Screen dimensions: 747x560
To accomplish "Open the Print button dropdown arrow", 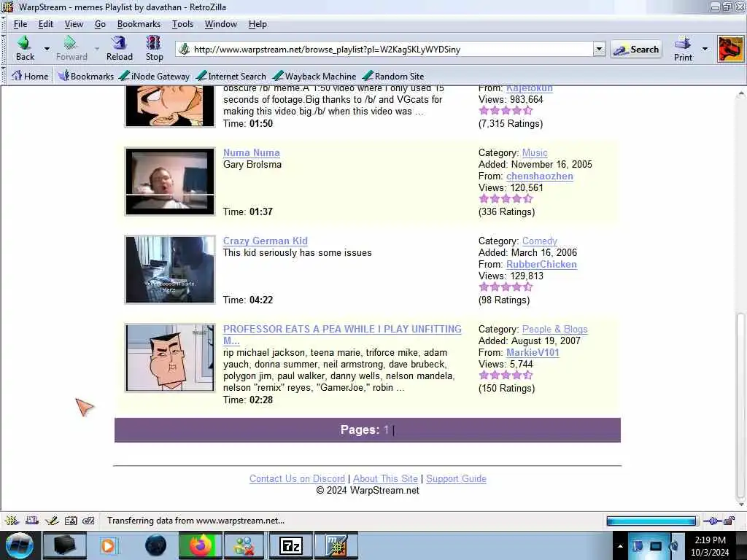I will click(x=705, y=49).
